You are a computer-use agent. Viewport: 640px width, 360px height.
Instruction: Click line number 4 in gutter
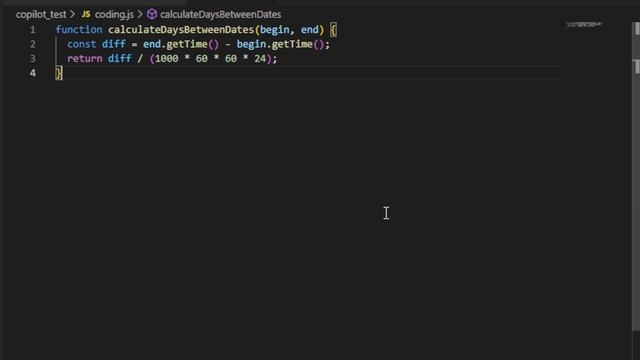[33, 73]
